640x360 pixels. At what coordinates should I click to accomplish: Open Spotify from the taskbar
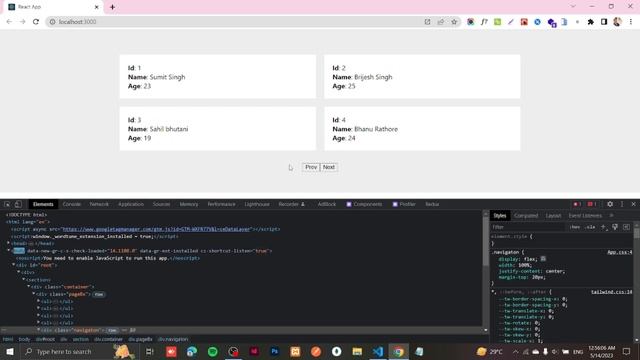pyautogui.click(x=213, y=351)
